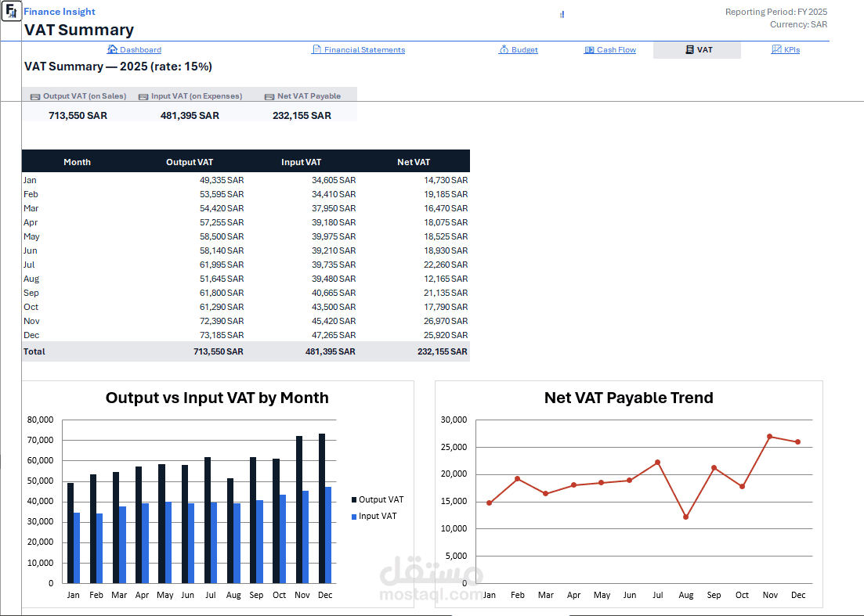Select the 39,480 SAR Aug Input VAT cell
Screen dimensions: 864x616
334,279
